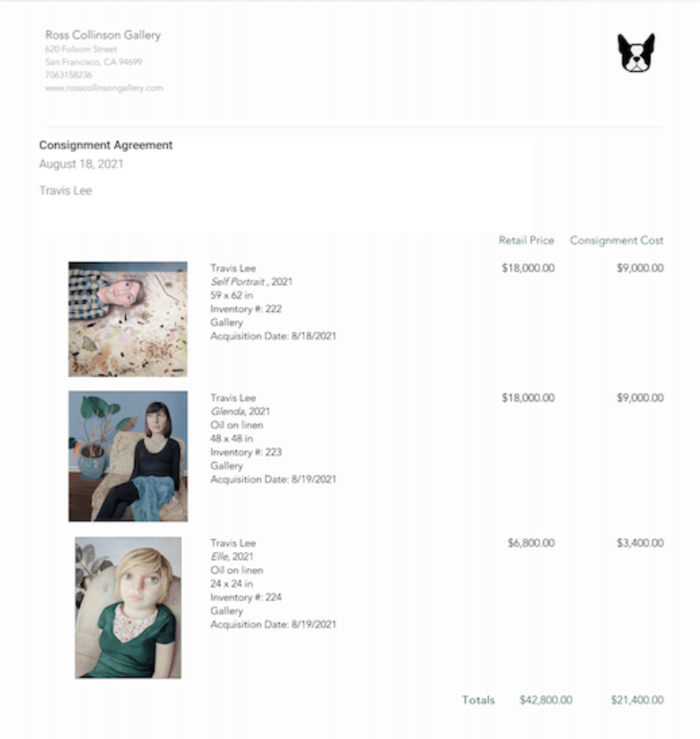Click the Self Portrait title text

[238, 281]
